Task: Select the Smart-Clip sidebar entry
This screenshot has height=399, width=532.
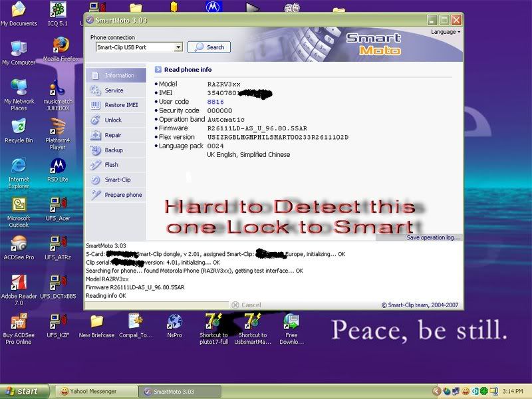Action: coord(116,180)
